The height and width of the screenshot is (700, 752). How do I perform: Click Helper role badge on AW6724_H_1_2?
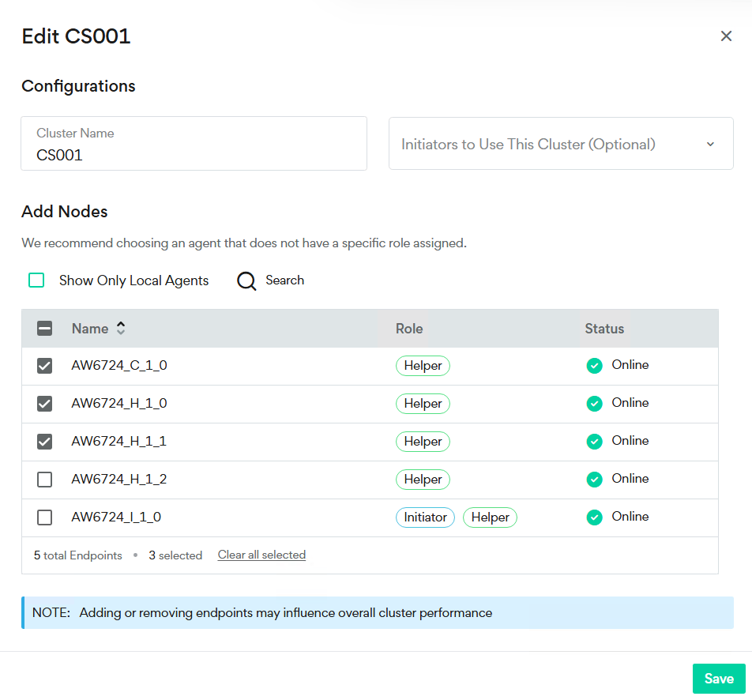pyautogui.click(x=423, y=480)
